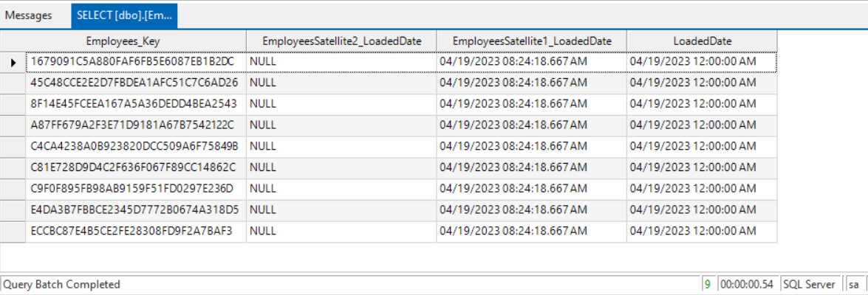Click the LoadedDate column header
Viewport: 868px width, 295px height.
point(702,41)
